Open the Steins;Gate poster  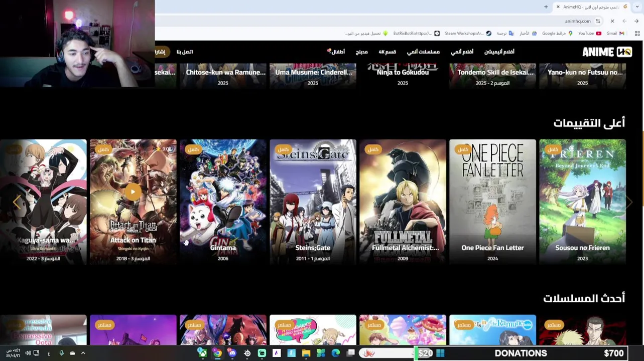point(313,202)
